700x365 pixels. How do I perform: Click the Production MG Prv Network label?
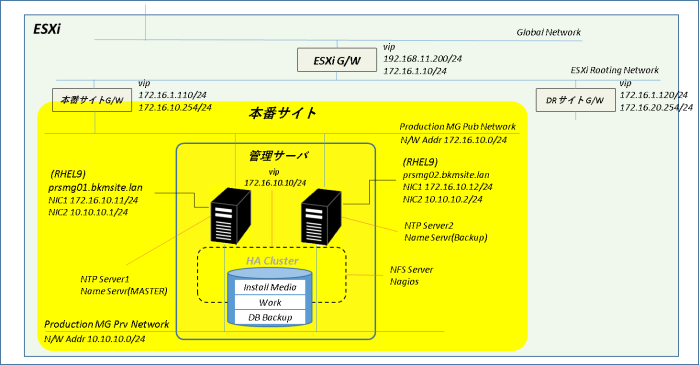(107, 324)
